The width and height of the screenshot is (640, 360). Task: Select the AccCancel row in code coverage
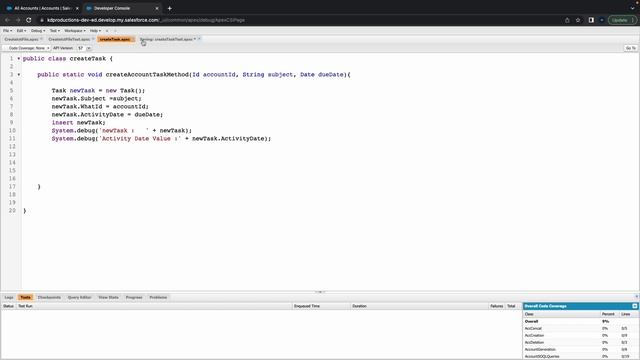(x=581, y=329)
